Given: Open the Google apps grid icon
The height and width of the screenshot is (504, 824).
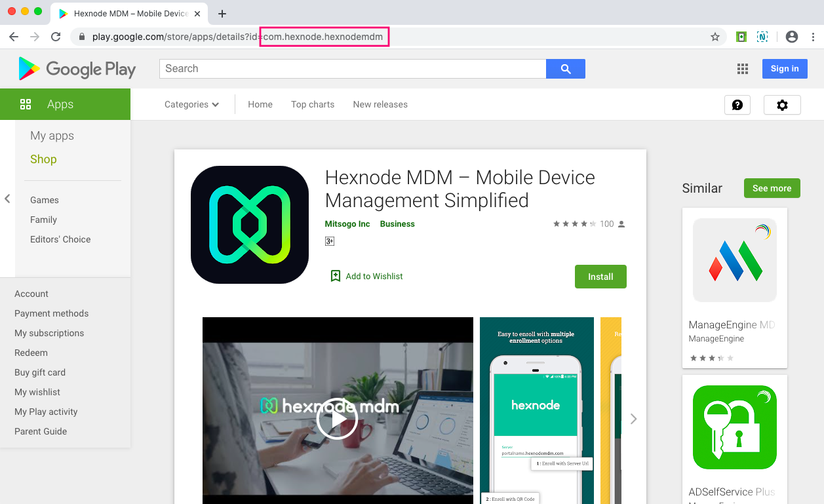Looking at the screenshot, I should [x=743, y=69].
